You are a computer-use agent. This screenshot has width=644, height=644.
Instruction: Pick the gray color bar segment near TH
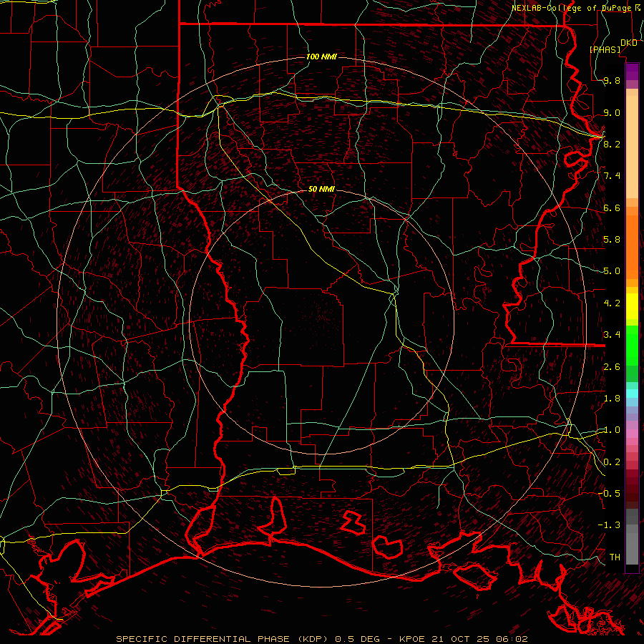pyautogui.click(x=632, y=548)
